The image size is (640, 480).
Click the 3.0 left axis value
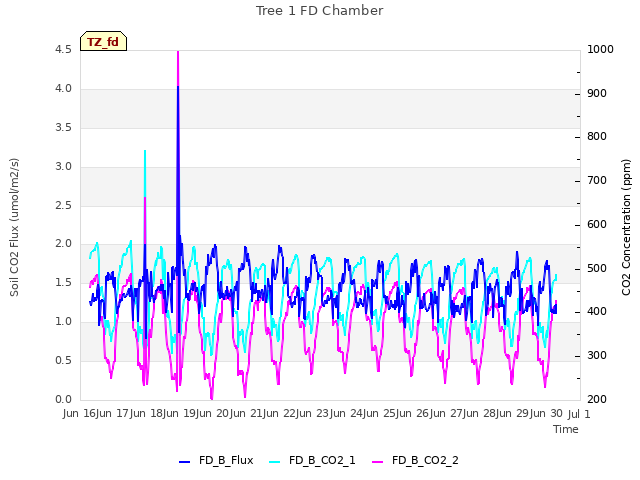(x=63, y=166)
